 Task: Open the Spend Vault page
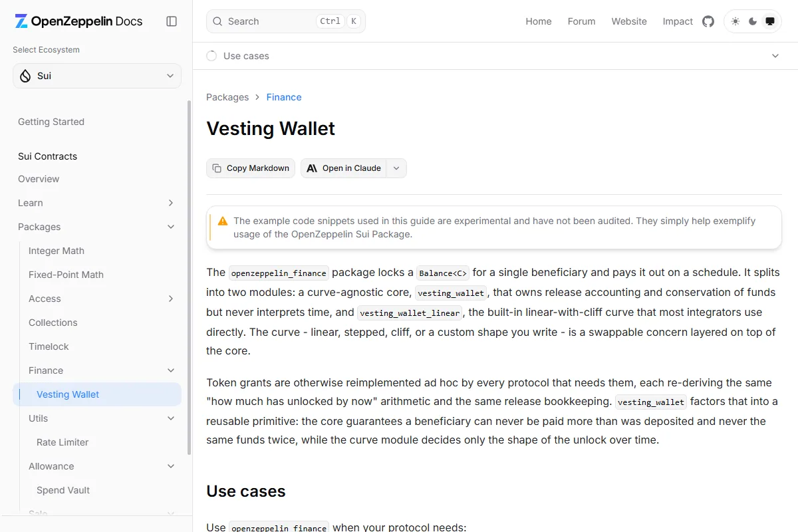(63, 490)
